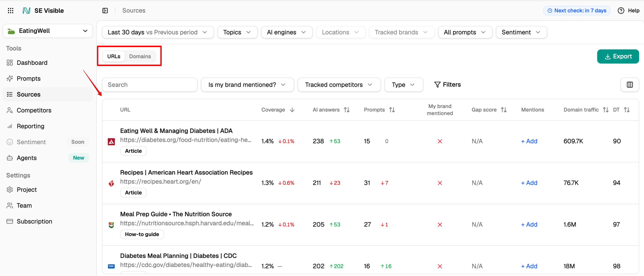
Task: Add mentions for Meal Prep Guide row
Action: 529,225
